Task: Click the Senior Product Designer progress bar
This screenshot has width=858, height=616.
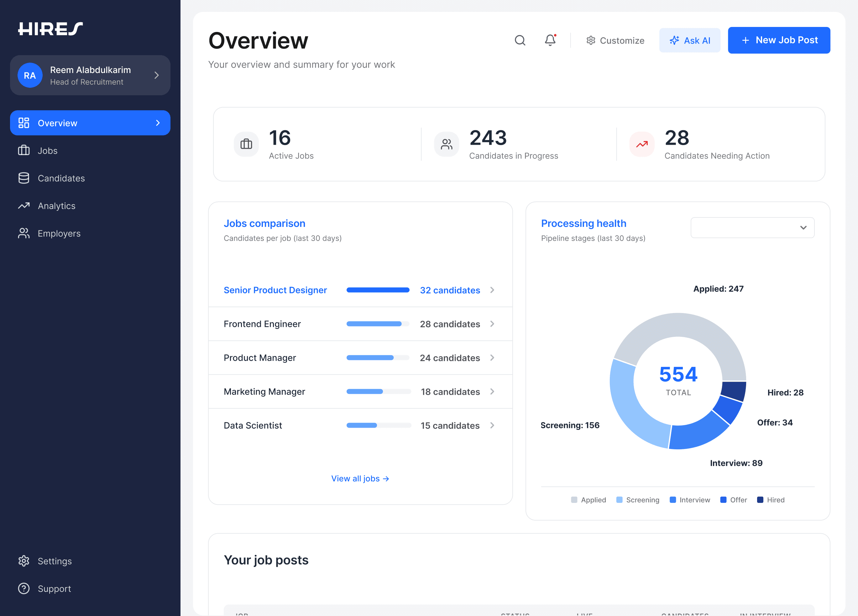Action: [378, 290]
